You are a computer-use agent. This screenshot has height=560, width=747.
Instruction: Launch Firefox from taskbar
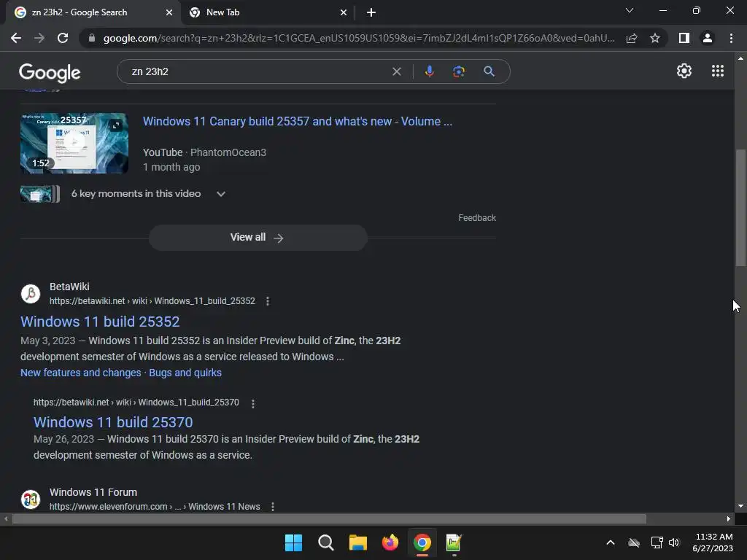pyautogui.click(x=390, y=542)
